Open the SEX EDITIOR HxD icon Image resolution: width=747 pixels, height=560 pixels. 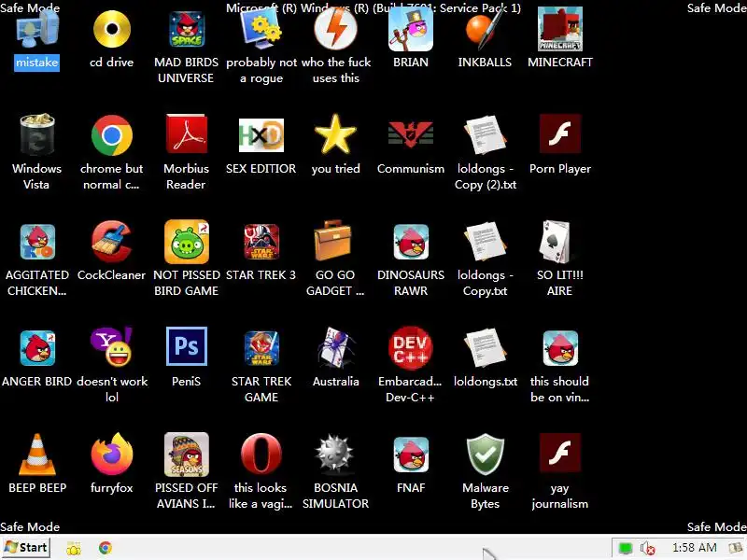pos(261,135)
